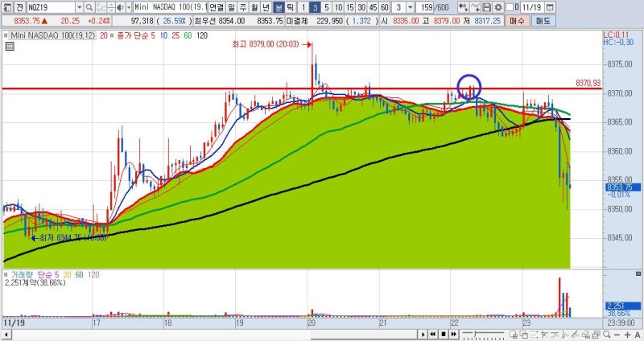The image size is (644, 341).
Task: Click the current price tag 8353,75 on axis
Action: 623,187
